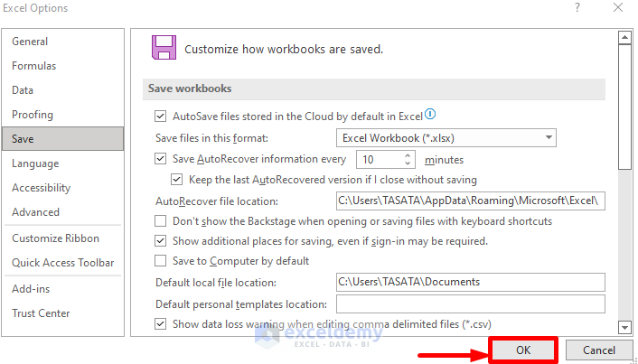This screenshot has width=638, height=364.
Task: Click the purple save disk icon
Action: (164, 48)
